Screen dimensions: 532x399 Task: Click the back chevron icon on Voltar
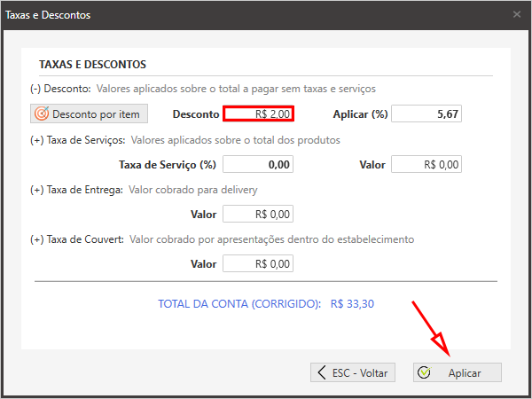point(322,372)
